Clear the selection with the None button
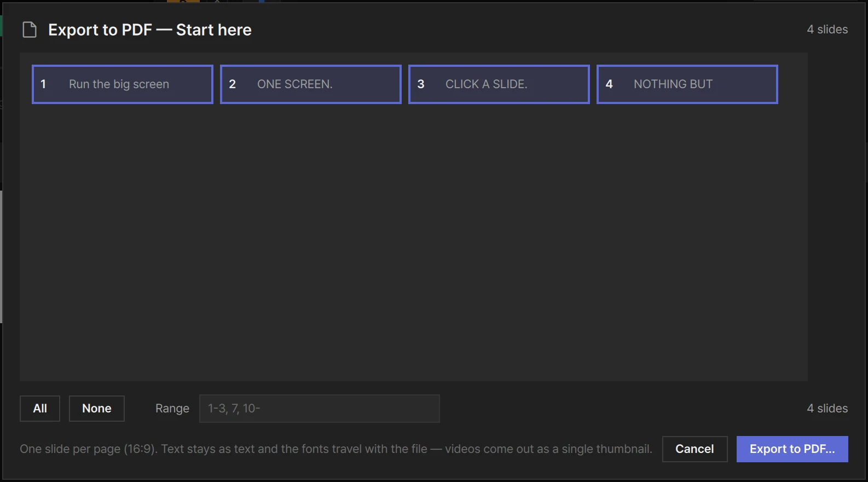Screen dimensions: 868x482 (97, 409)
